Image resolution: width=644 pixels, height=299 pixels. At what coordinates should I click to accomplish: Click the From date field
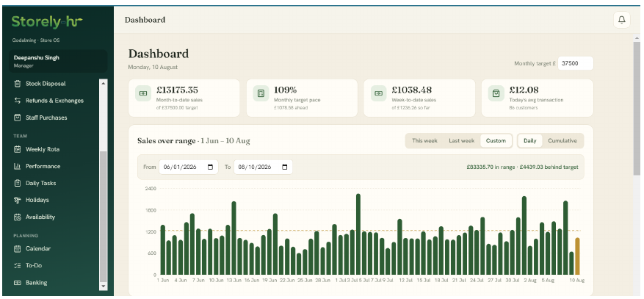point(189,167)
